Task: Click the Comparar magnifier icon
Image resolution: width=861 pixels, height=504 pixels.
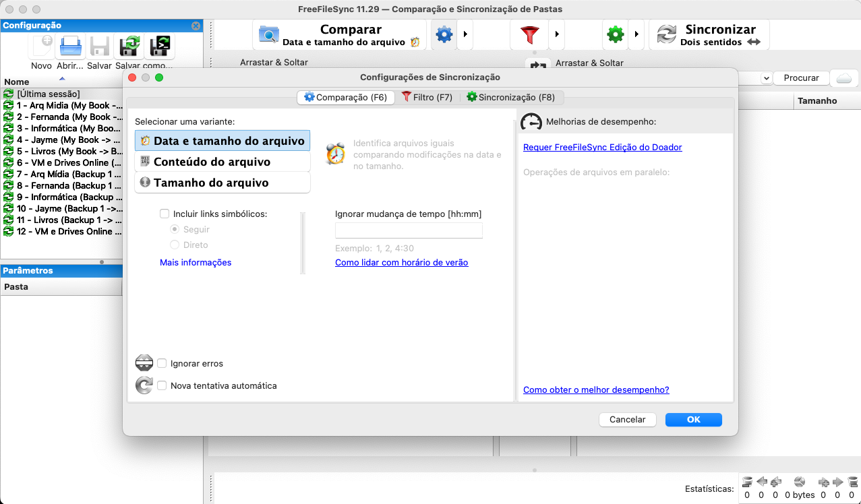Action: pos(268,35)
